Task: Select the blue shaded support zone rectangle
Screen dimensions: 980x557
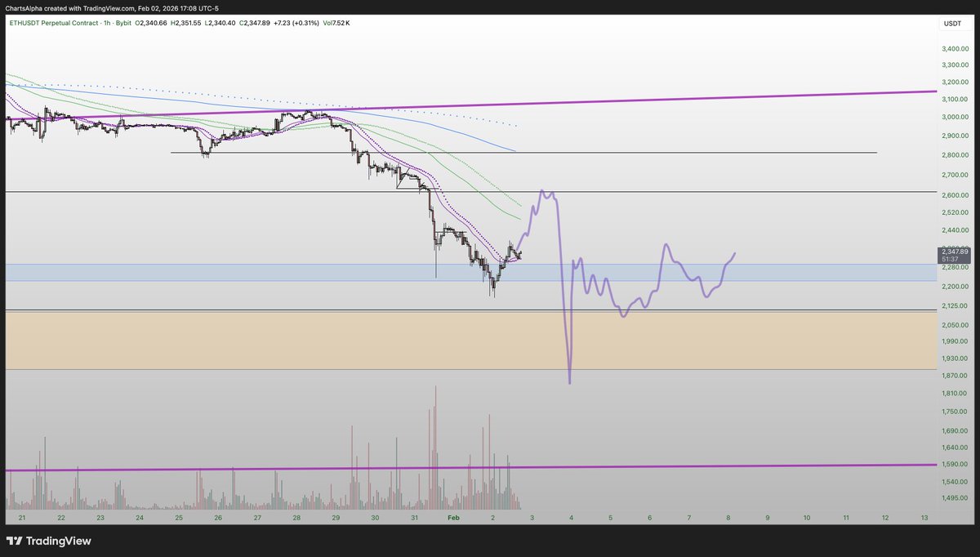Action: pyautogui.click(x=470, y=273)
